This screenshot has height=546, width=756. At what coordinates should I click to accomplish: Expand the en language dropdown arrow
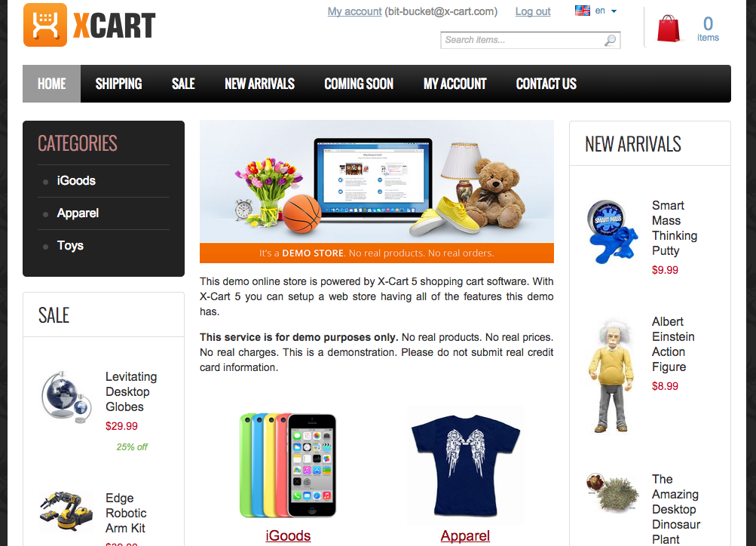click(x=614, y=11)
